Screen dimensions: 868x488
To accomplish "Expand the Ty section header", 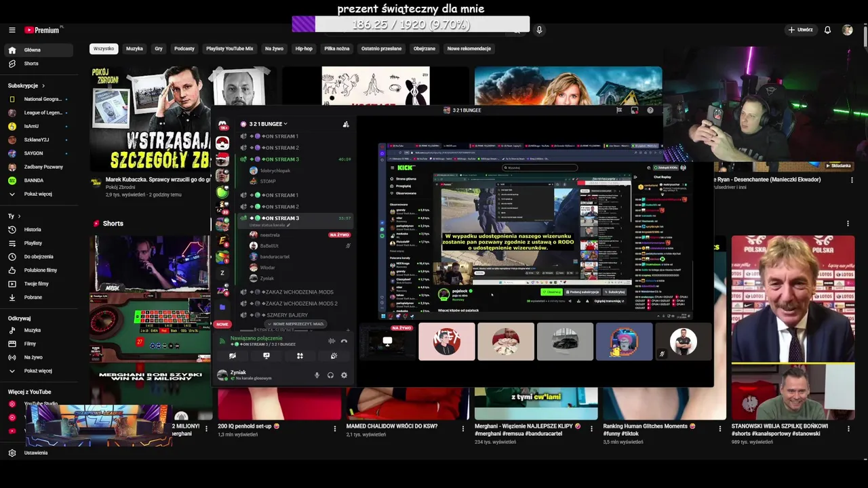I will (x=14, y=216).
